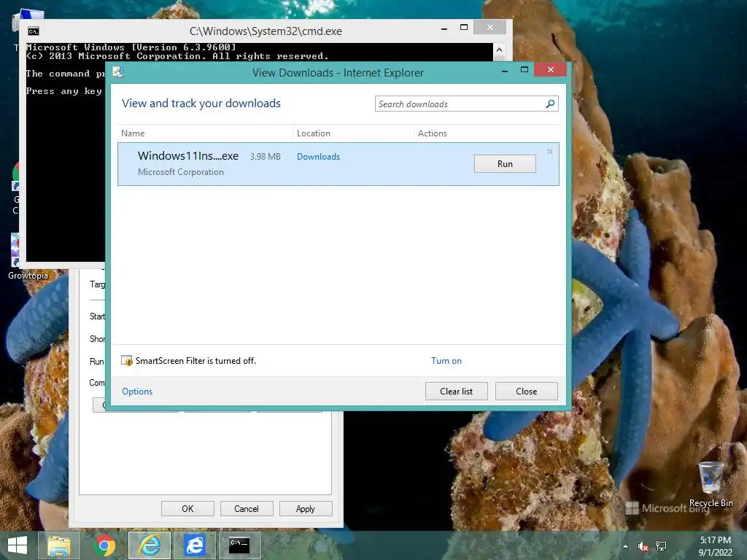Show hidden tray icons arrow
The width and height of the screenshot is (747, 560).
[x=625, y=546]
